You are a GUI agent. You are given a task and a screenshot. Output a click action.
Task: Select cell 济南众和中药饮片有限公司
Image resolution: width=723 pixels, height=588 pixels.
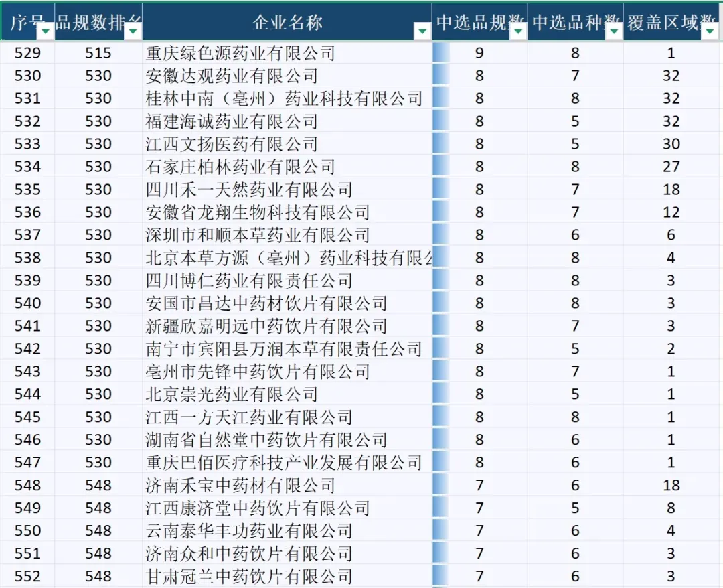click(x=287, y=553)
